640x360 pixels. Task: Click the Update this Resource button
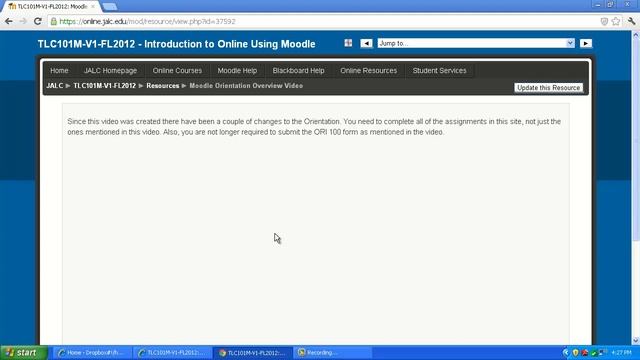tap(549, 88)
